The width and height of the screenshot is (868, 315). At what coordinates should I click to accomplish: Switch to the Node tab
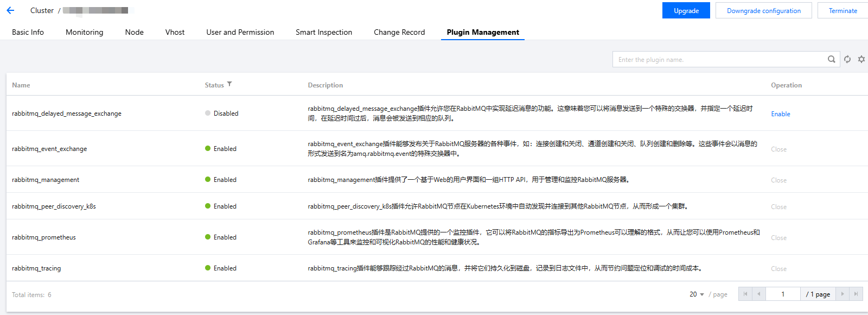134,32
